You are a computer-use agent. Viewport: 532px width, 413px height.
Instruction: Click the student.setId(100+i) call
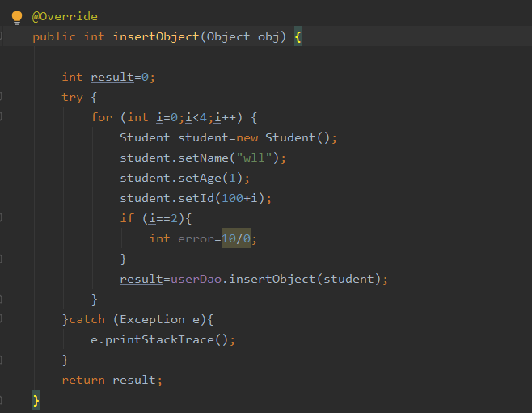tap(196, 198)
